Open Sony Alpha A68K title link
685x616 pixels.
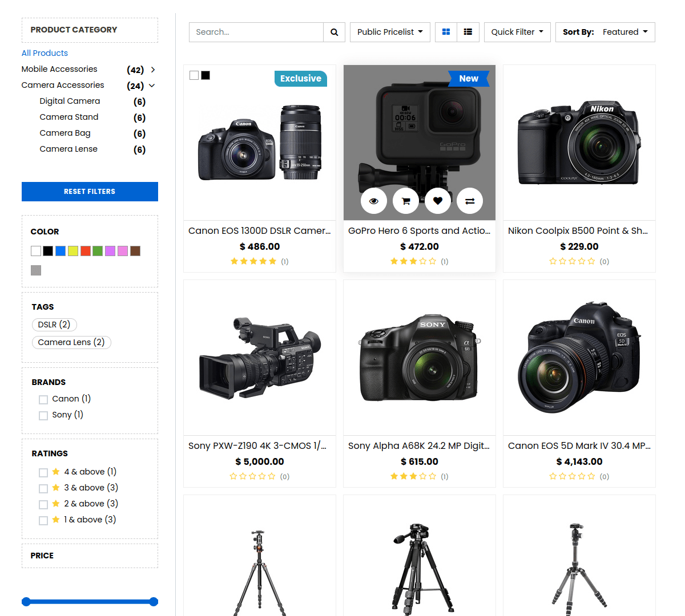tap(419, 446)
